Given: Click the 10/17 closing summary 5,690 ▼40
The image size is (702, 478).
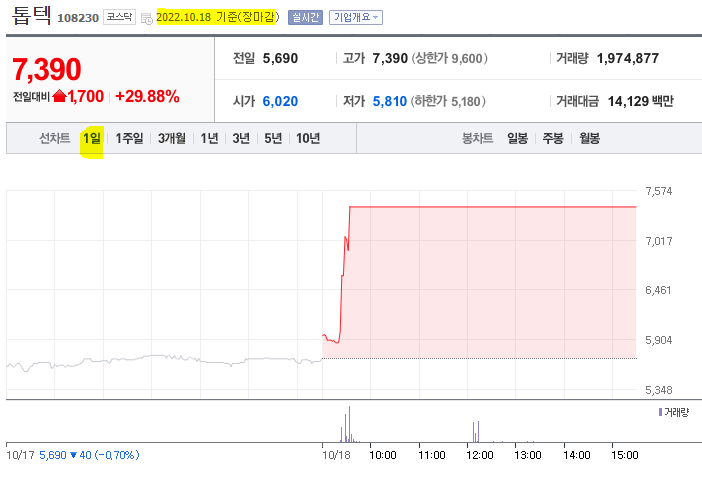Looking at the screenshot, I should point(89,455).
